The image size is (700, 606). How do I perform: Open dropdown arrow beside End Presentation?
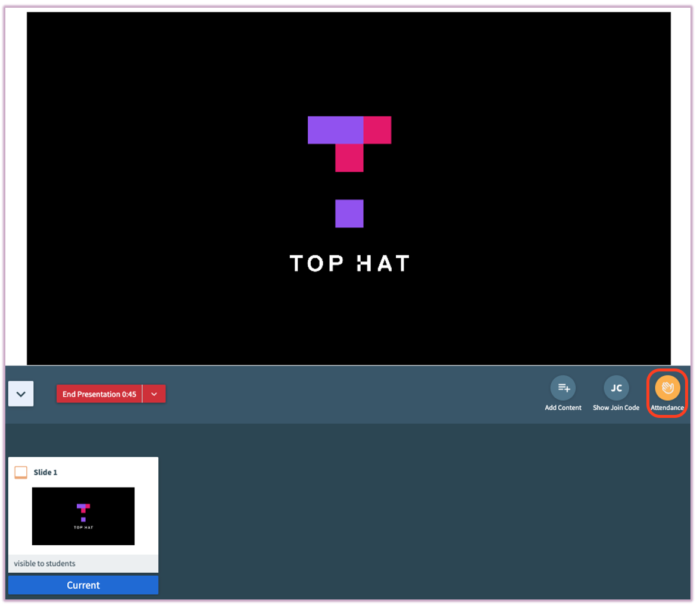point(154,394)
